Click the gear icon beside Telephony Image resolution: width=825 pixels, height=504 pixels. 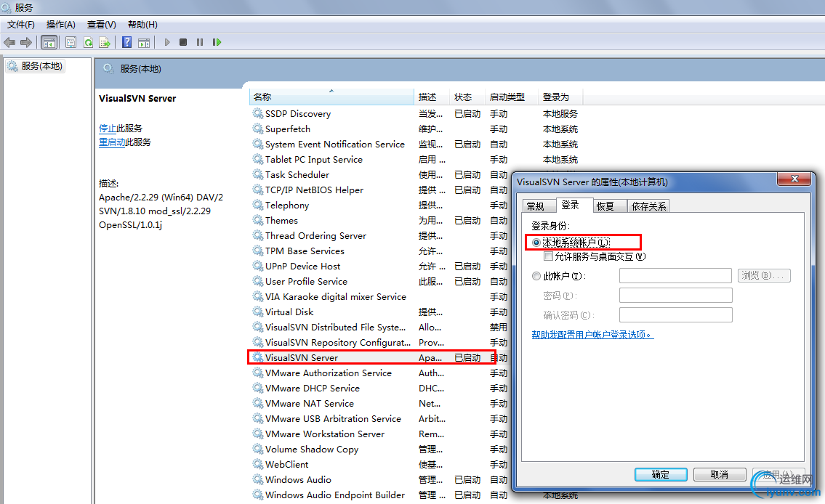click(x=258, y=205)
